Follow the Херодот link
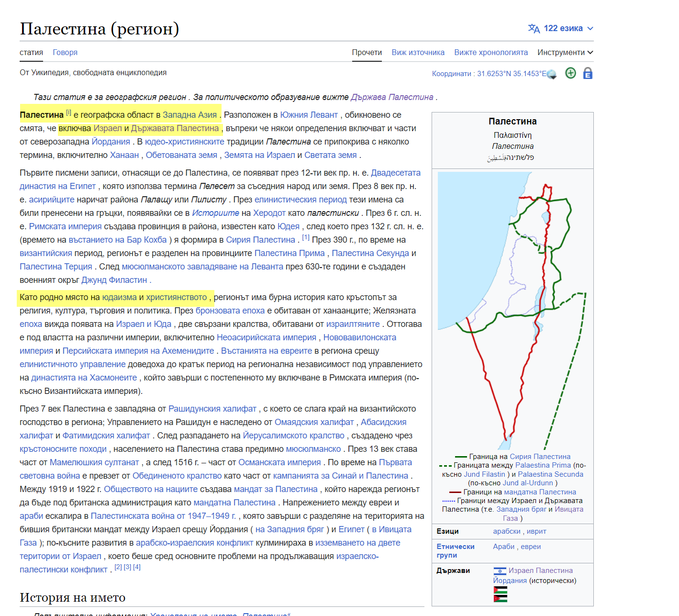Viewport: 679px width, 616px height. click(269, 213)
